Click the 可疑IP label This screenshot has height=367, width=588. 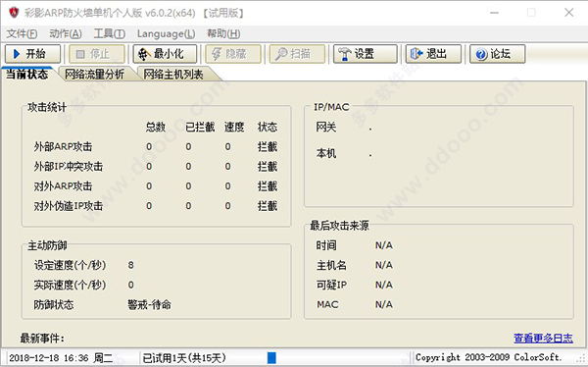pyautogui.click(x=331, y=286)
